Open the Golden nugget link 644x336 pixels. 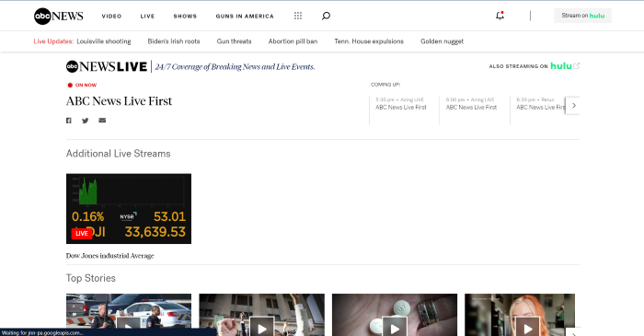pos(442,41)
